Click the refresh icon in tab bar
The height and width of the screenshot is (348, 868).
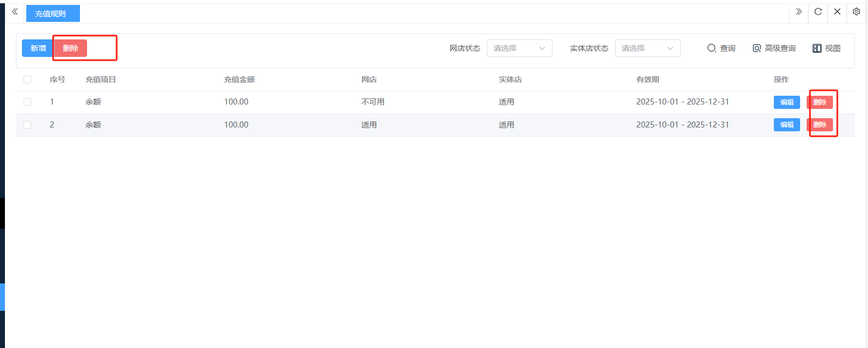click(x=818, y=12)
